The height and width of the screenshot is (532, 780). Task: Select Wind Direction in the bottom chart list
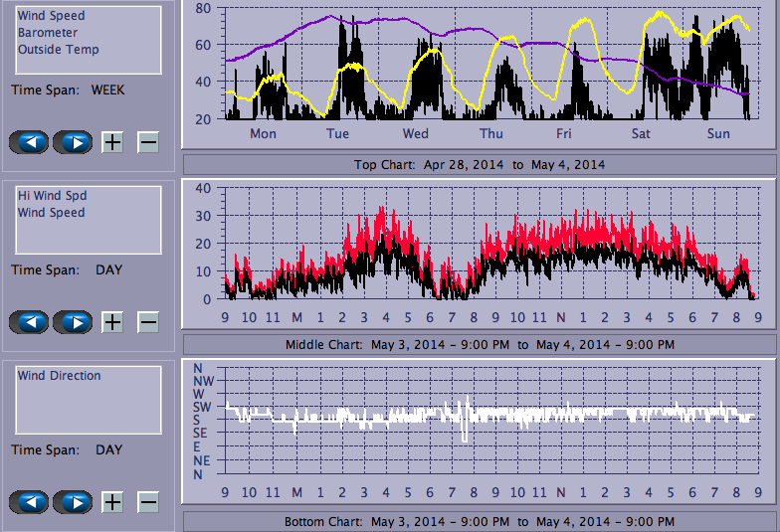pos(59,376)
